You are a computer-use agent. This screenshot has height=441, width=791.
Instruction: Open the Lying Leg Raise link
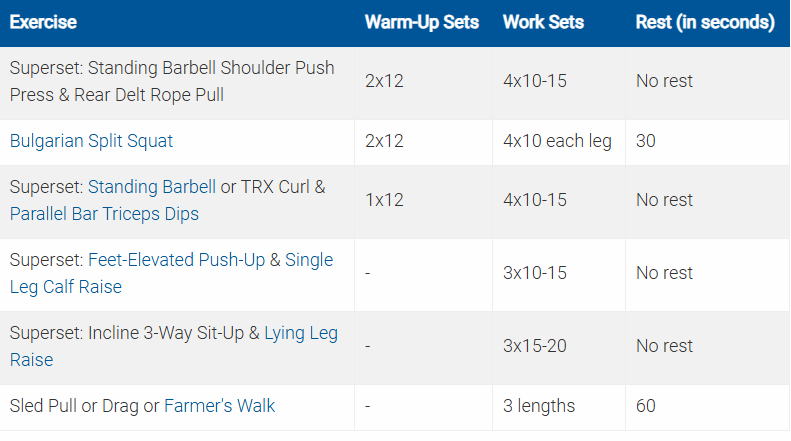click(300, 333)
